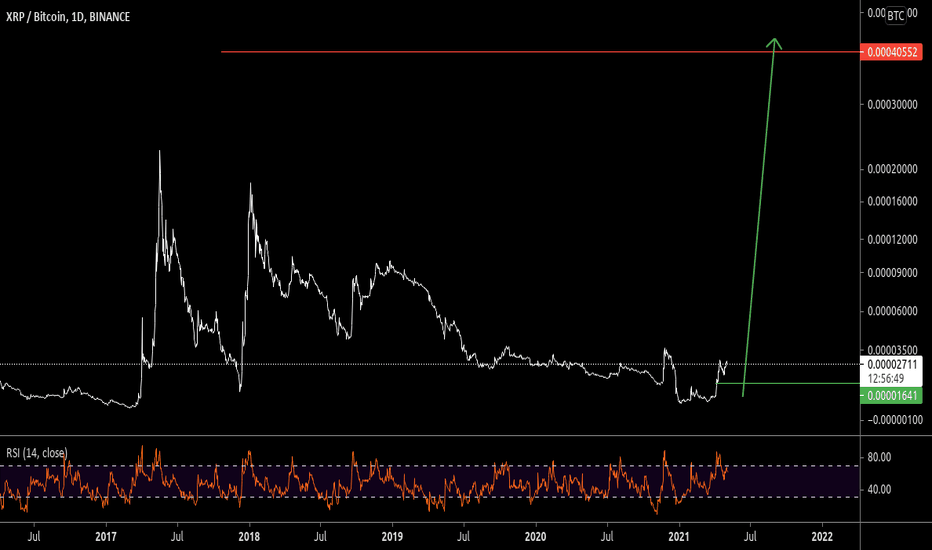Click the 2021 label on time axis
Screen dimensions: 932x550
tap(679, 536)
